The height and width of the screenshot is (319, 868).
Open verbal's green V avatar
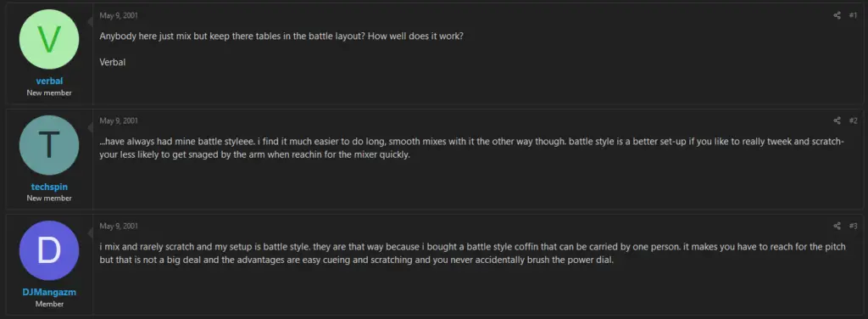pos(49,39)
